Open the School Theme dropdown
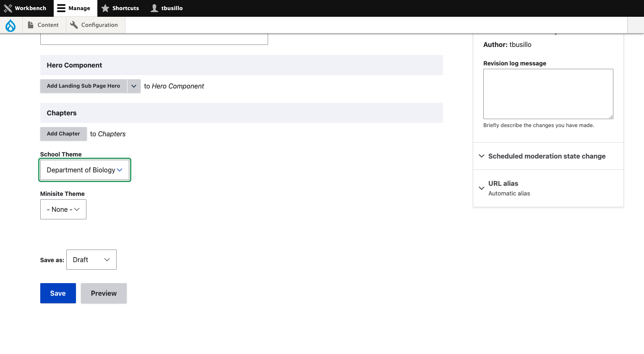 coord(85,170)
